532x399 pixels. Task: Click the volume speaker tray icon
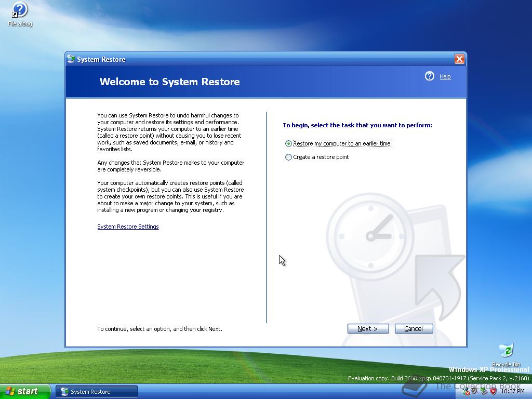coord(474,391)
